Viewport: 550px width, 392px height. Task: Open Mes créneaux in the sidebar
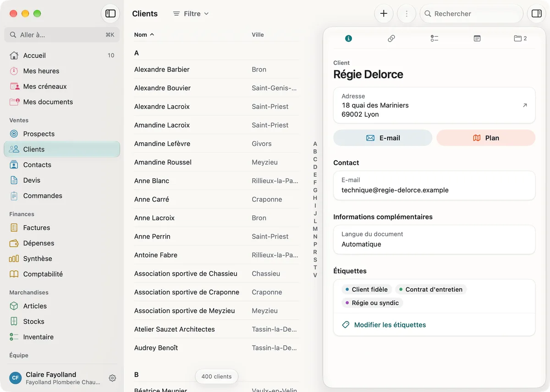pos(62,87)
